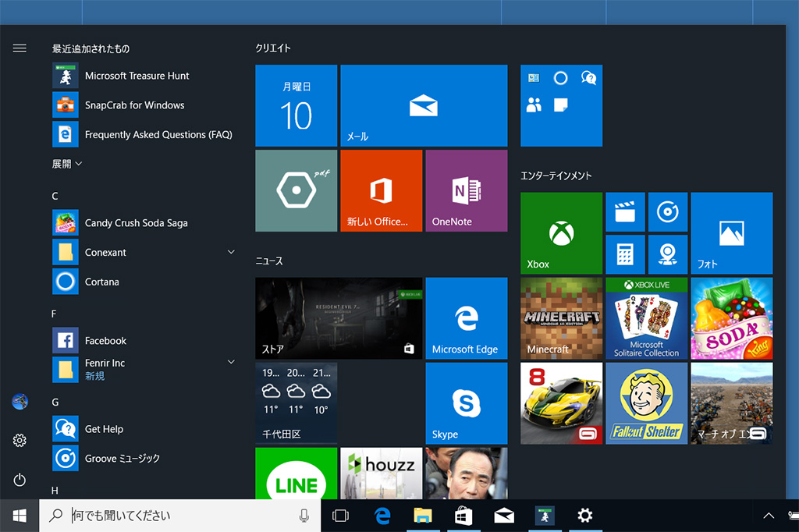Open the Skype tile
The image size is (799, 532).
tap(466, 403)
